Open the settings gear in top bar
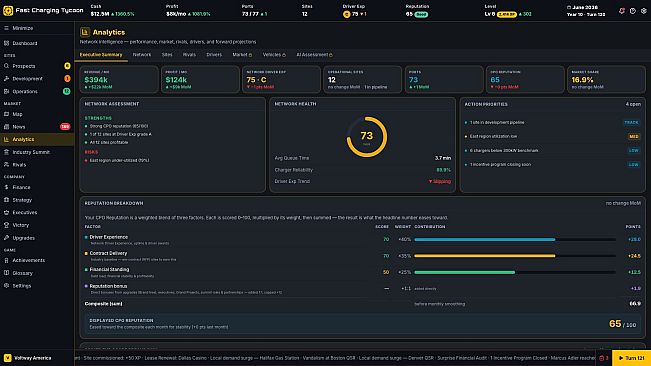 (644, 11)
